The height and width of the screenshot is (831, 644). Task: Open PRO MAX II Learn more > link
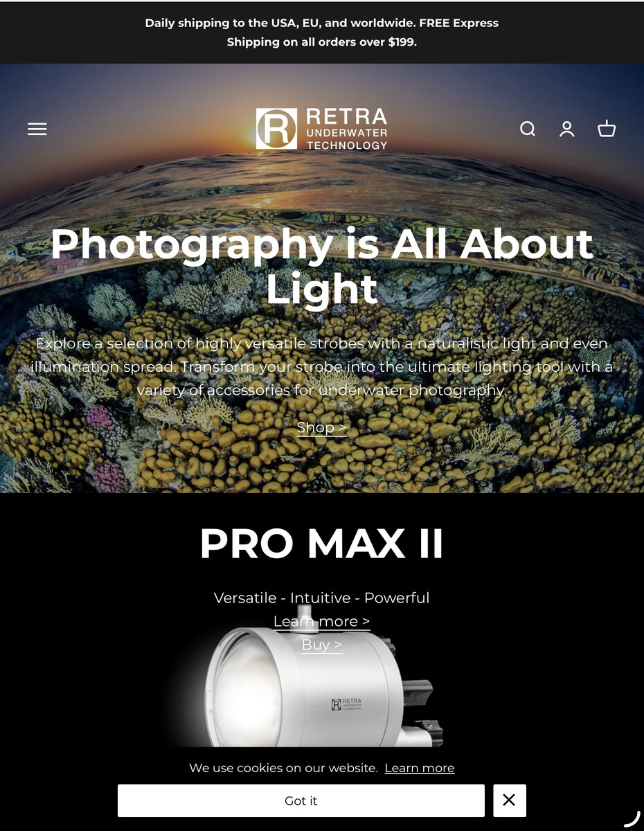click(322, 621)
